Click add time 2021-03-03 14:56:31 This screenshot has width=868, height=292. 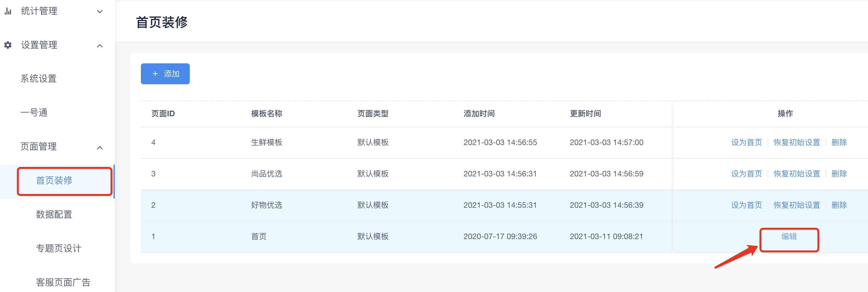[x=500, y=174]
